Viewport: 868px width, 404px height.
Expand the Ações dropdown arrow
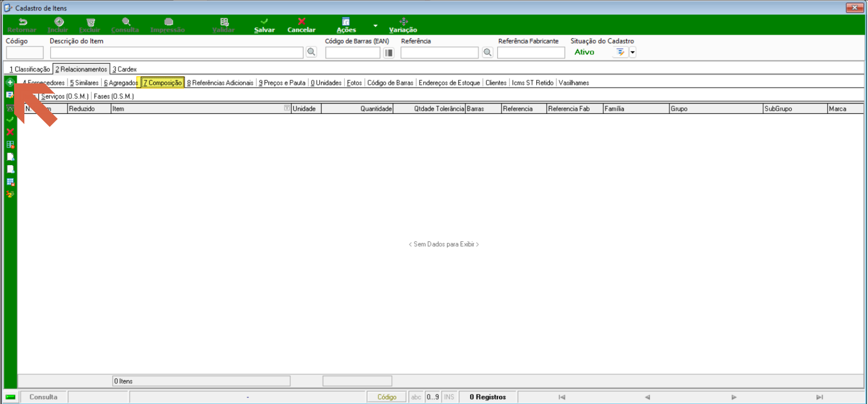click(375, 25)
